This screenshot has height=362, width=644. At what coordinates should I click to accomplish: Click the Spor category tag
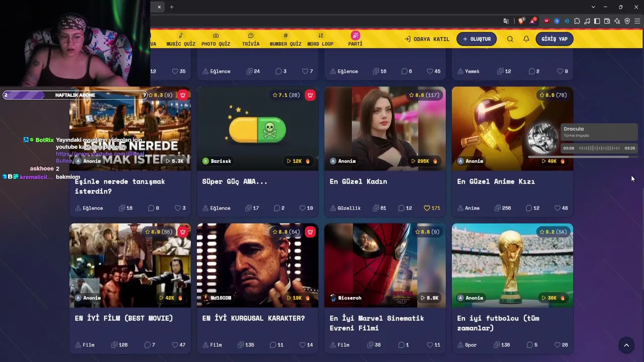coord(467,345)
